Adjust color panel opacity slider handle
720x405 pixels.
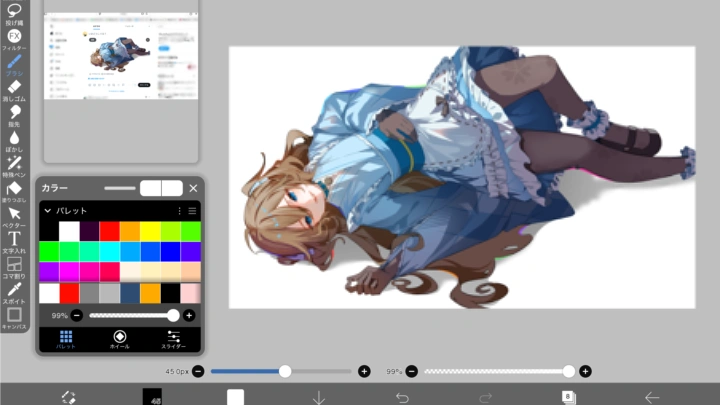click(173, 315)
